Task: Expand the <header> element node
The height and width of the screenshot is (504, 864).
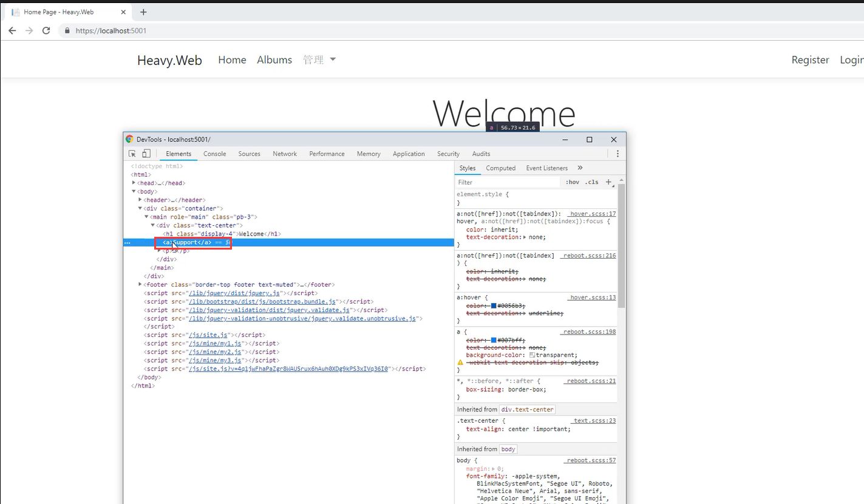Action: click(140, 200)
